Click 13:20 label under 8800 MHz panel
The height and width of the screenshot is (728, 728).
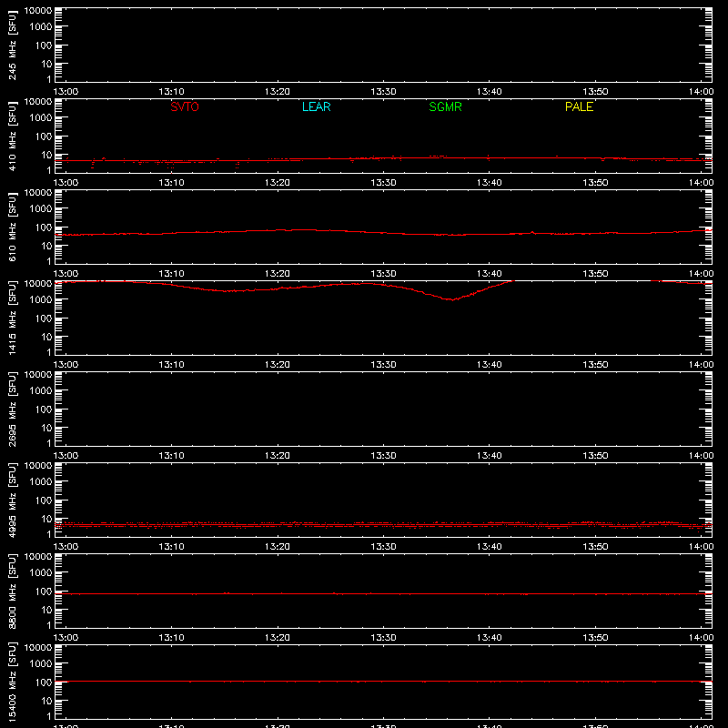[x=278, y=638]
